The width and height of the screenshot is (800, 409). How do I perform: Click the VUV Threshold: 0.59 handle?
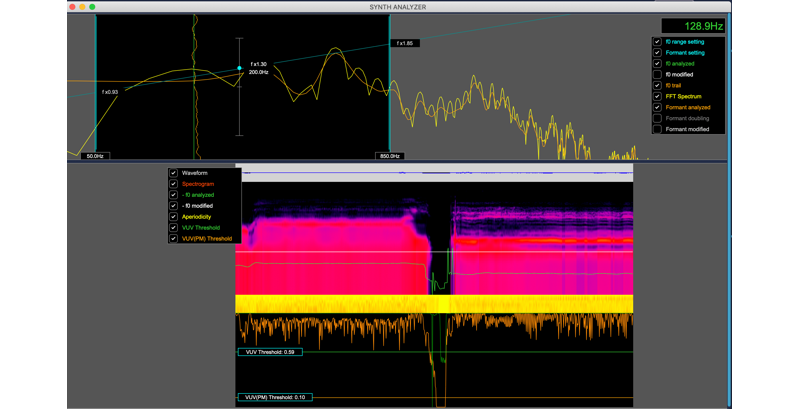pos(270,352)
